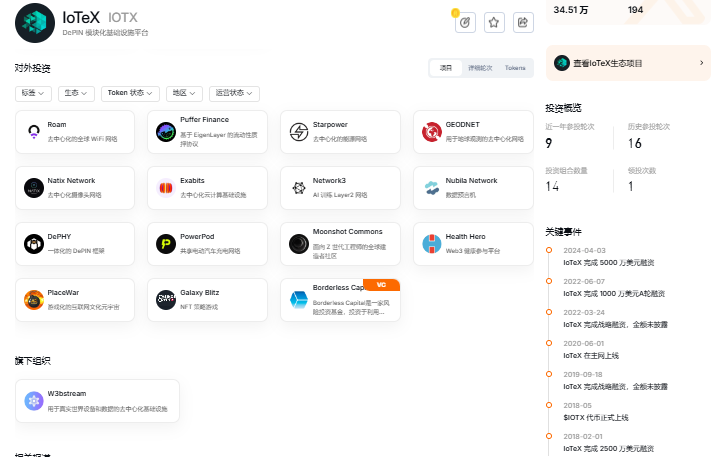The height and width of the screenshot is (457, 717).
Task: Click the Nubila Network logo
Action: coord(432,188)
